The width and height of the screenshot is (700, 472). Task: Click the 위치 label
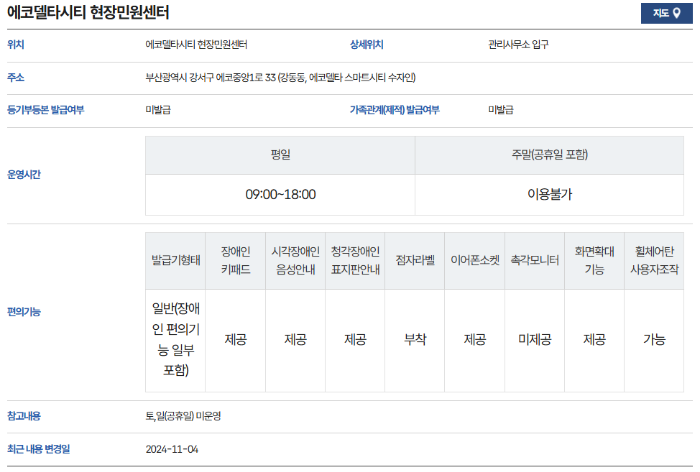tap(16, 45)
